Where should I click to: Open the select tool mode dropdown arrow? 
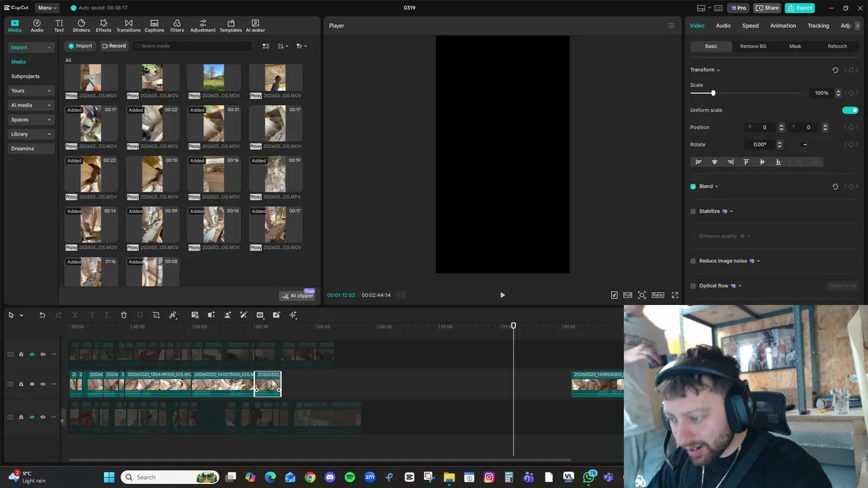coord(21,315)
